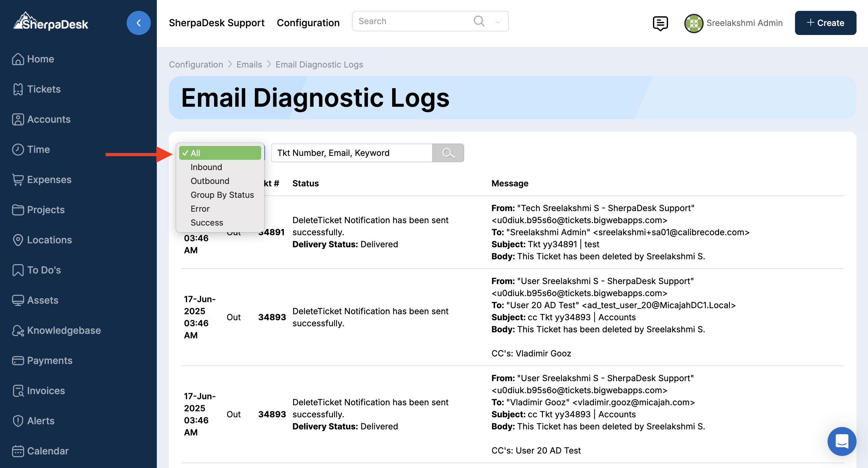Click the Alerts shield icon
The height and width of the screenshot is (468, 868).
[18, 421]
